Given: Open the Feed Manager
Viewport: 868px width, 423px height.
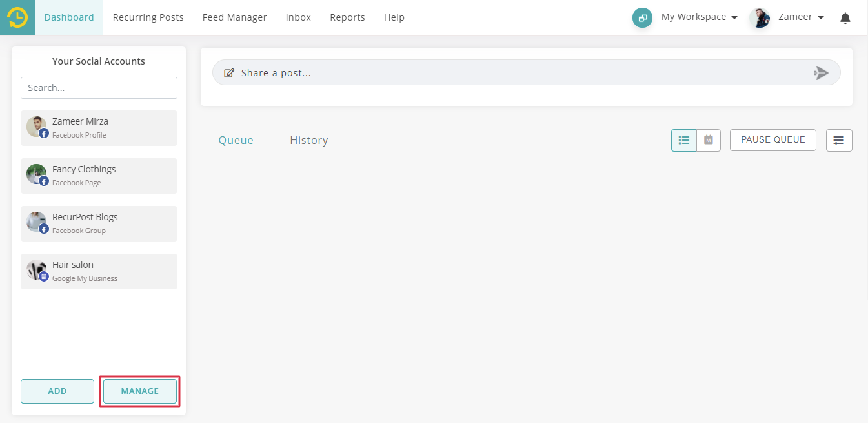Looking at the screenshot, I should pos(235,17).
